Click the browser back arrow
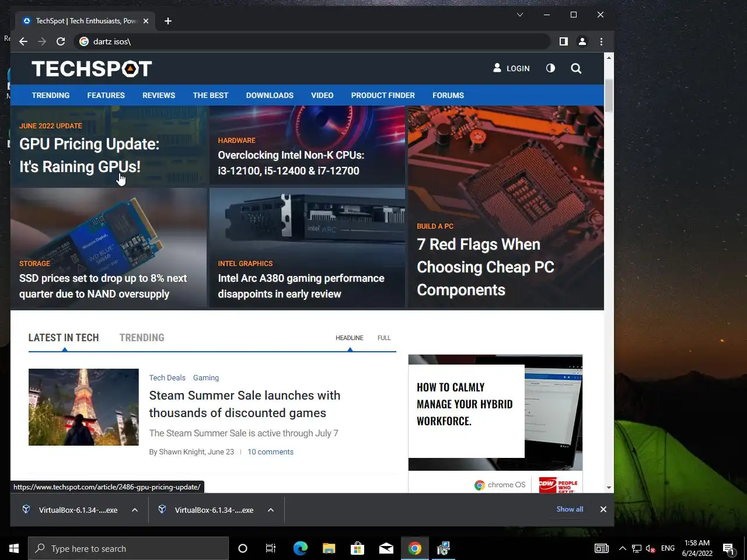747x560 pixels. pos(23,41)
